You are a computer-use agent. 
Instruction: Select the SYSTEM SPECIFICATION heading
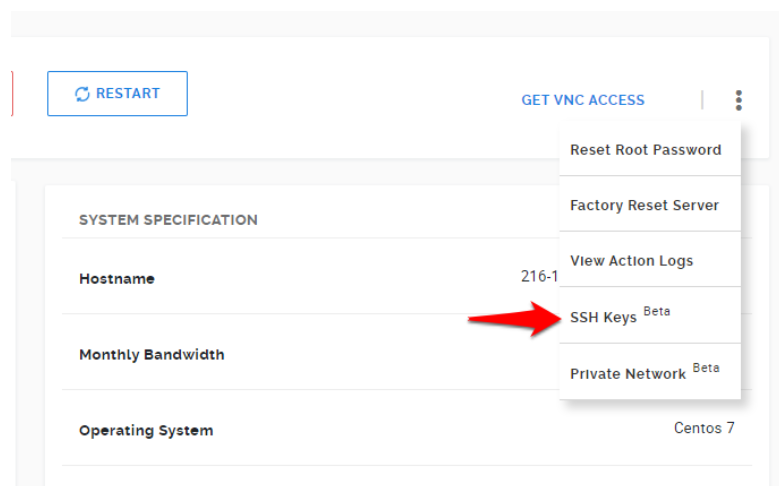[168, 220]
